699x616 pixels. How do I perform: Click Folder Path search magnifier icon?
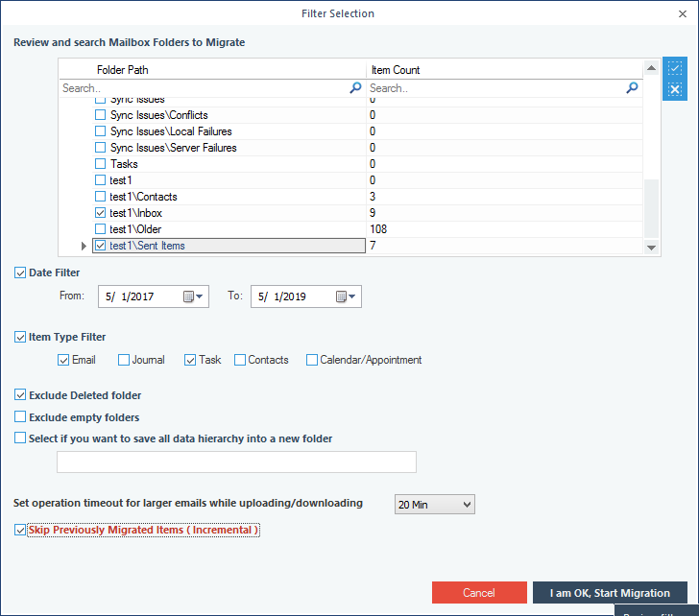355,87
